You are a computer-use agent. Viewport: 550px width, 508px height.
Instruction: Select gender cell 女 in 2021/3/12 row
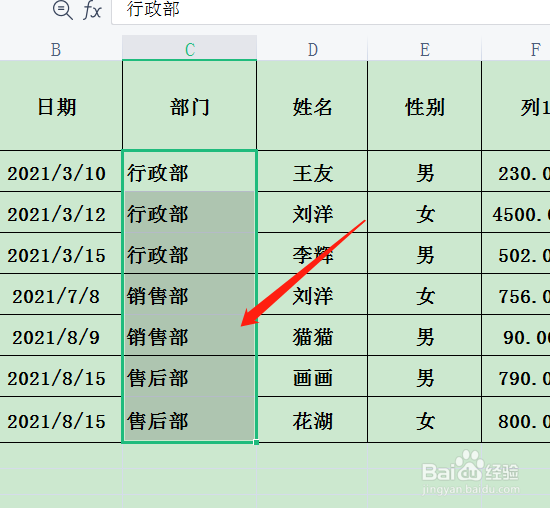(x=424, y=212)
